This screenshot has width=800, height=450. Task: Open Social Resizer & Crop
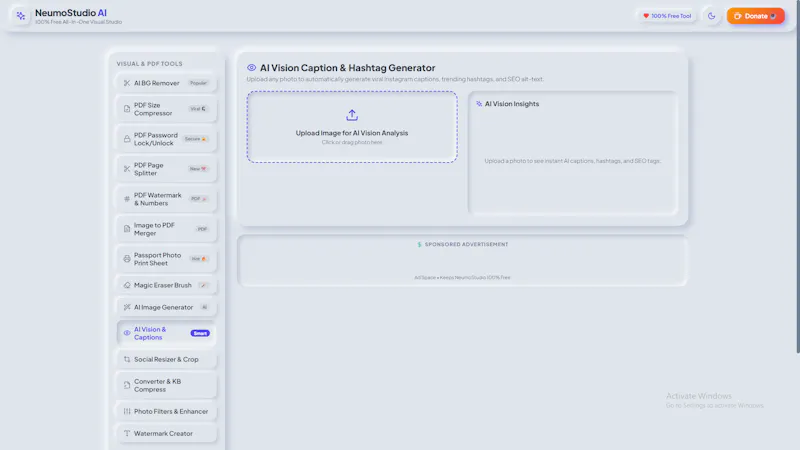point(166,359)
